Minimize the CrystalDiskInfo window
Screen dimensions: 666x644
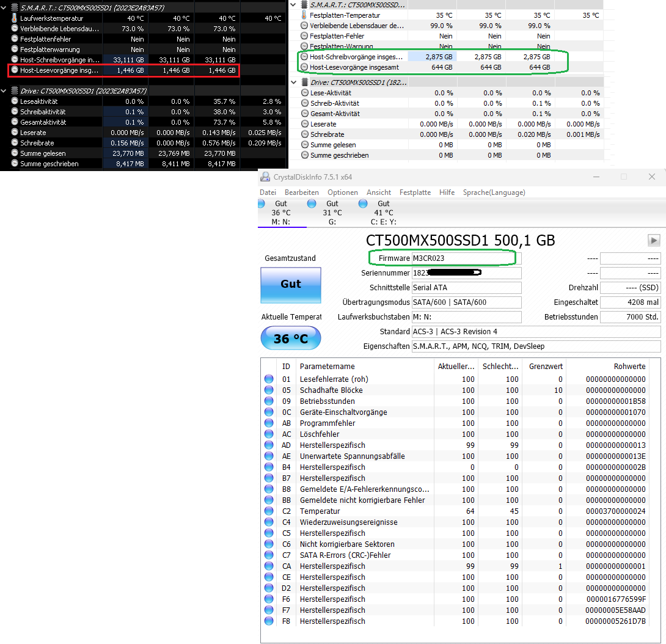[596, 177]
